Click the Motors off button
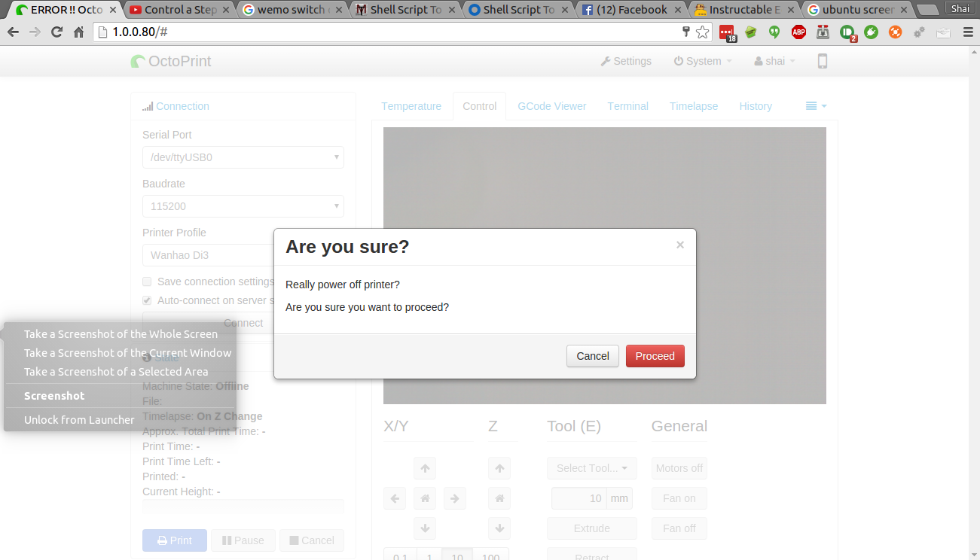This screenshot has height=560, width=980. point(679,468)
